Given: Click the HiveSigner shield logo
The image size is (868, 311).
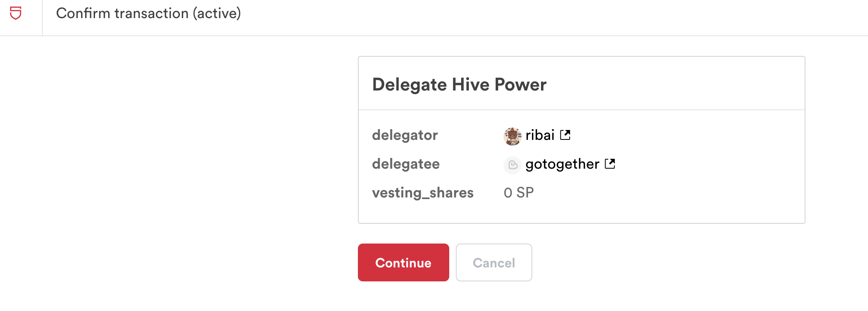Looking at the screenshot, I should pos(16,13).
